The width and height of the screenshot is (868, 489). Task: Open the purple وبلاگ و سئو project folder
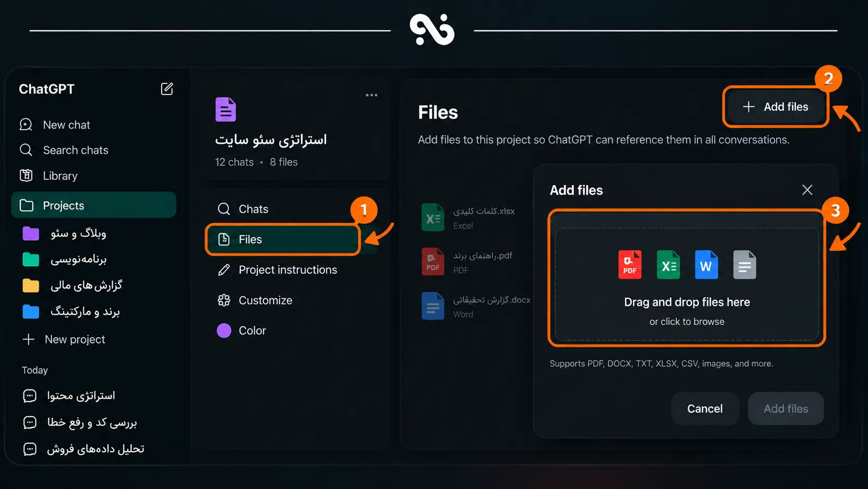(64, 233)
